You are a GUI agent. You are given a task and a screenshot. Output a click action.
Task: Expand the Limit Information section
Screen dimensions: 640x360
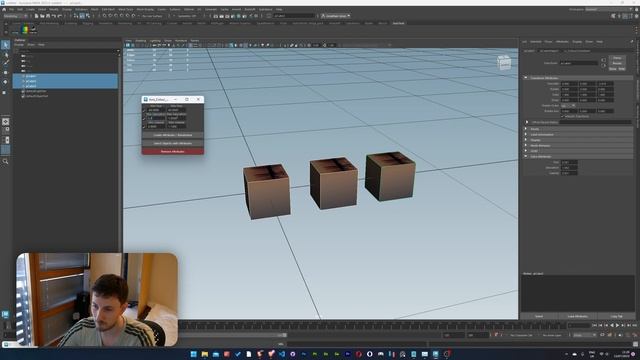tap(526, 134)
